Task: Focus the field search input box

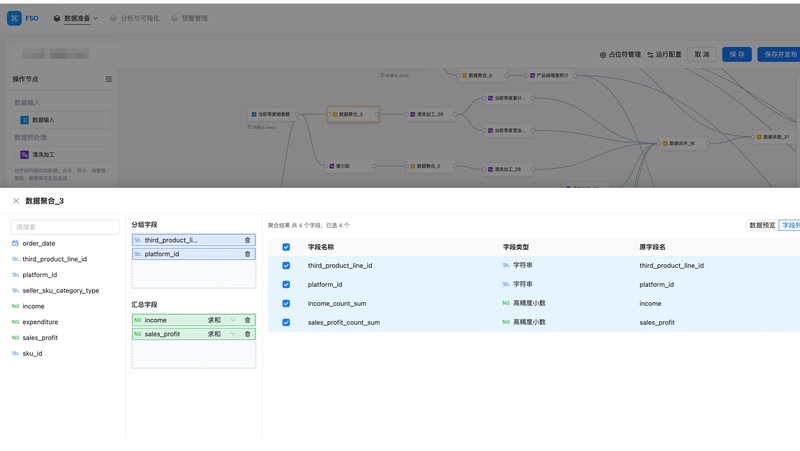Action: pyautogui.click(x=65, y=227)
